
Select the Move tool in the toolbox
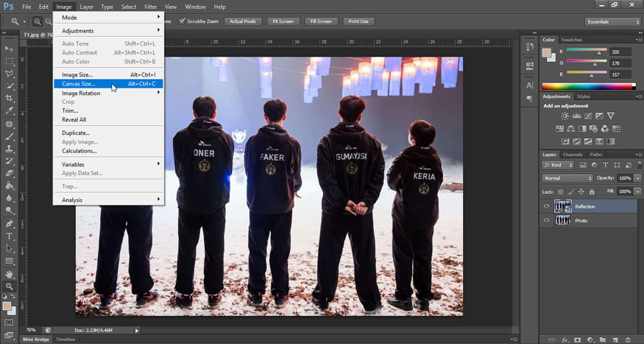coord(10,48)
